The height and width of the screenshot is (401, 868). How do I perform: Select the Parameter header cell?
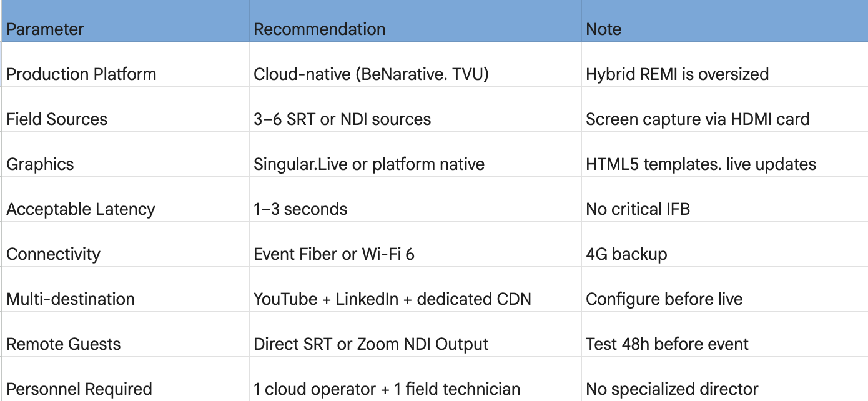click(126, 21)
